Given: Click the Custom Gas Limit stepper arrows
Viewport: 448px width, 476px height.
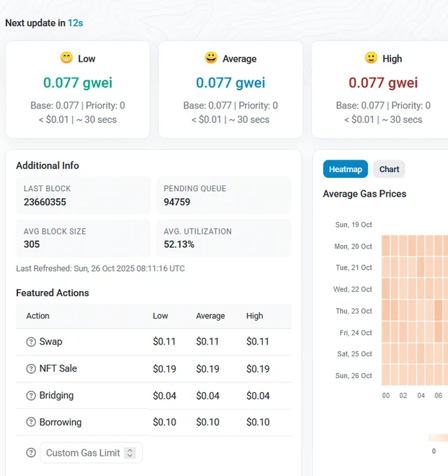Looking at the screenshot, I should pos(130,453).
